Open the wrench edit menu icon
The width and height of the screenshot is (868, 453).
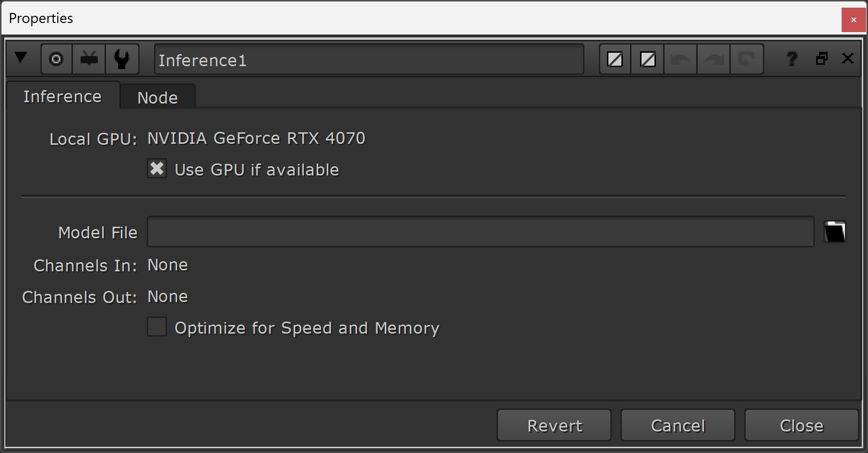122,59
